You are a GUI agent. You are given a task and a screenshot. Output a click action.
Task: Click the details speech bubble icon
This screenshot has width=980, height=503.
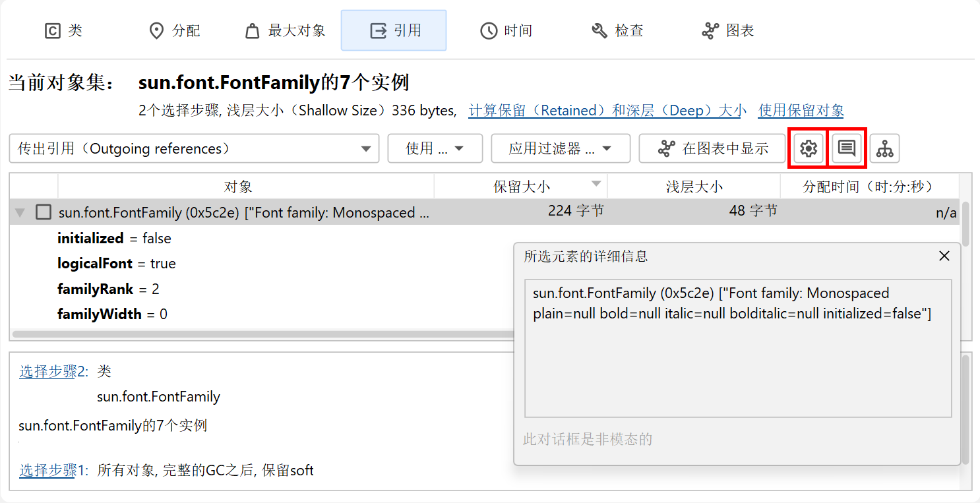846,149
